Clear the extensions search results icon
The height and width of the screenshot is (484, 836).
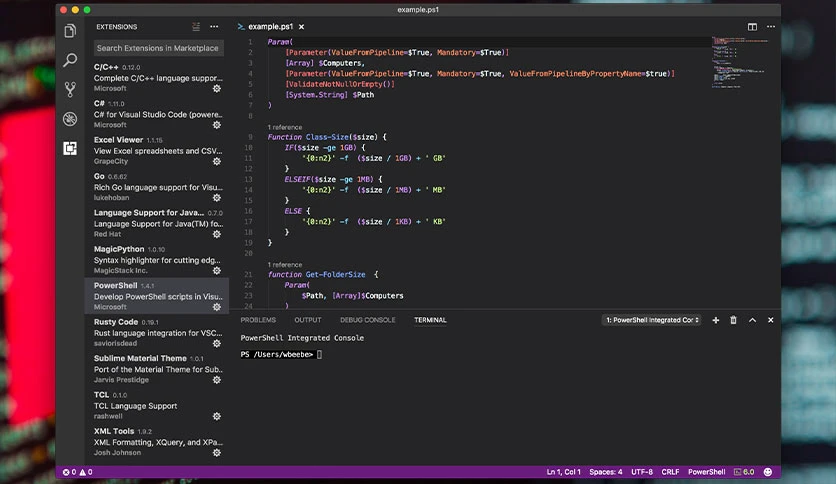(196, 27)
